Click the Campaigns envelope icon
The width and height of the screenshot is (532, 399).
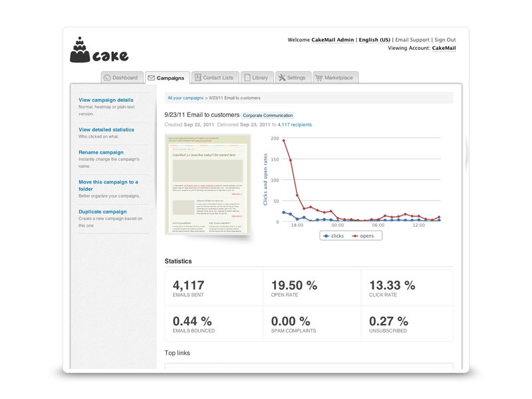tap(152, 78)
